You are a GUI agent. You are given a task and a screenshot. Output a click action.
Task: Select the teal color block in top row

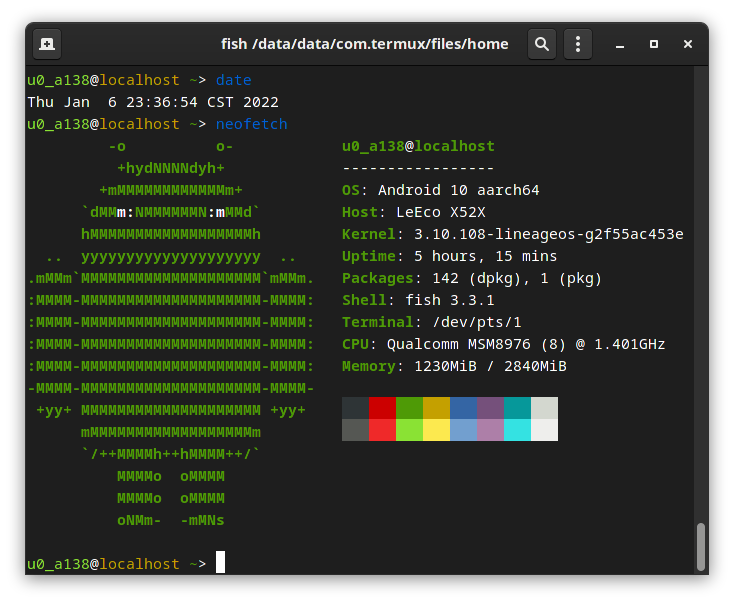tap(517, 408)
